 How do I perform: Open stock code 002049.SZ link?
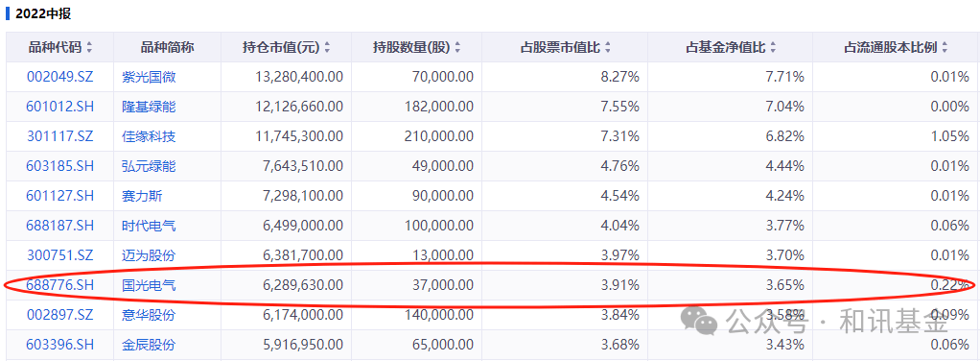click(60, 77)
